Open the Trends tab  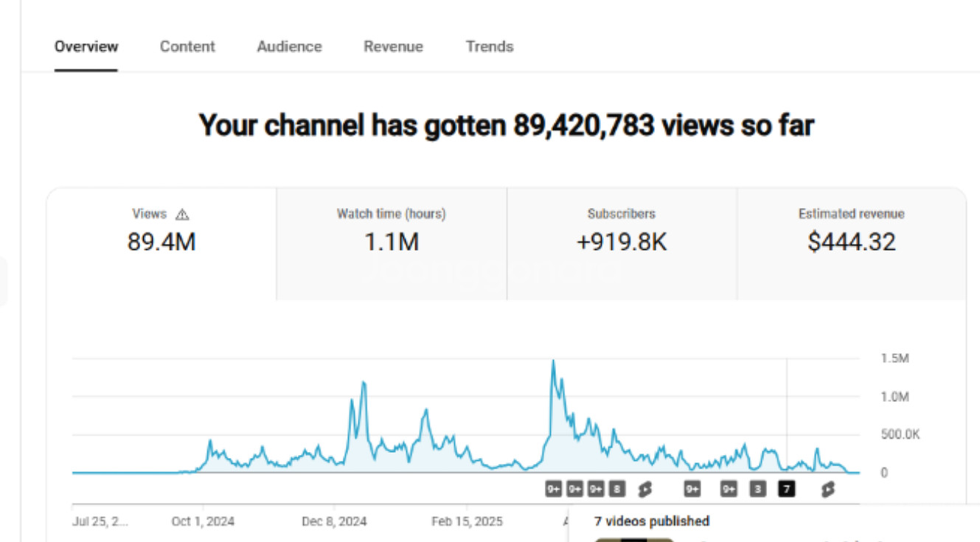coord(489,46)
